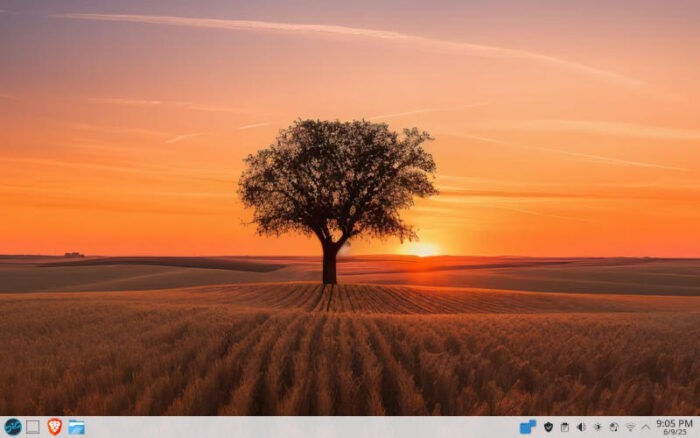Viewport: 700px width, 438px height.
Task: Open the Dolphin file manager
Action: click(x=77, y=427)
